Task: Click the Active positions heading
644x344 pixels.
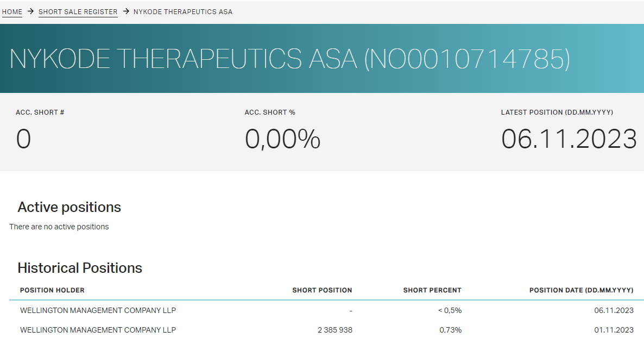Action: (70, 207)
